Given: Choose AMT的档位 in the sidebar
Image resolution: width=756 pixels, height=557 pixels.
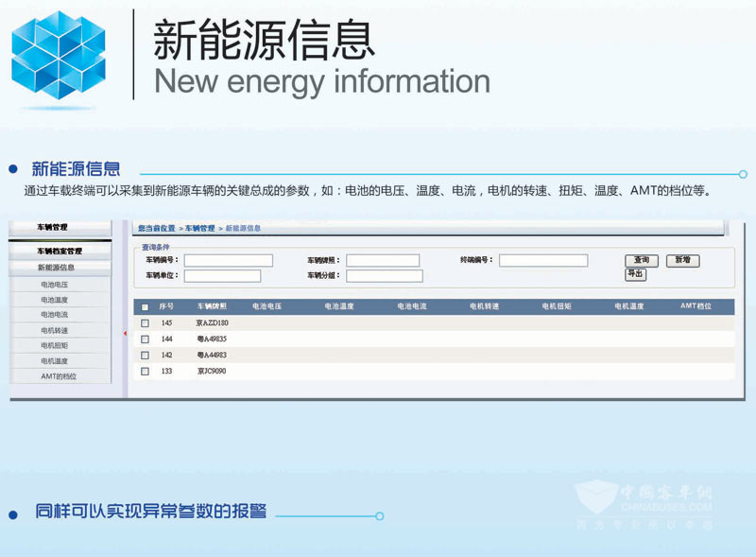Looking at the screenshot, I should 59,376.
